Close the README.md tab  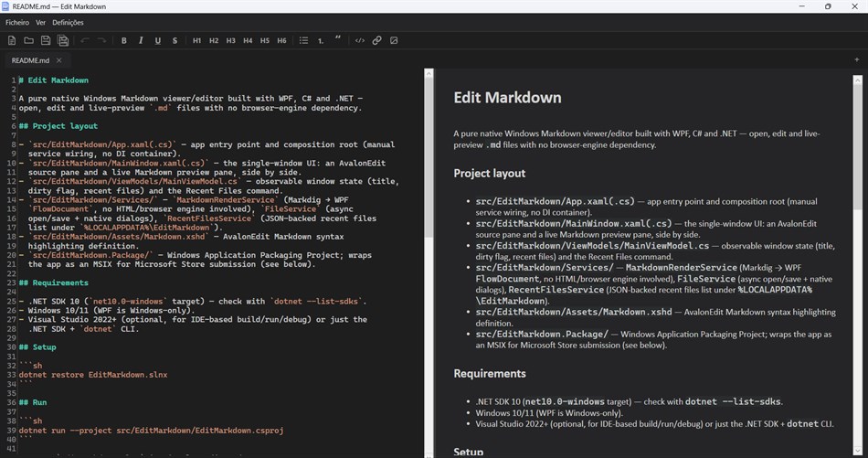(x=58, y=60)
